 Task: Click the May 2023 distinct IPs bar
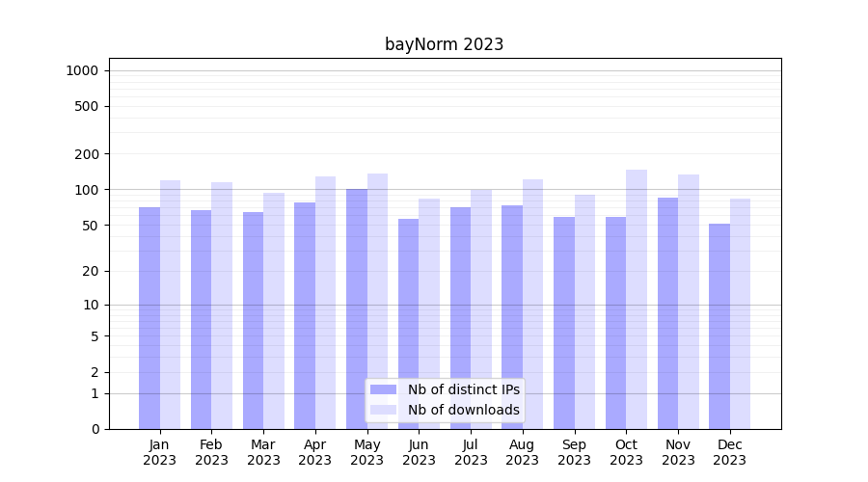(x=357, y=308)
